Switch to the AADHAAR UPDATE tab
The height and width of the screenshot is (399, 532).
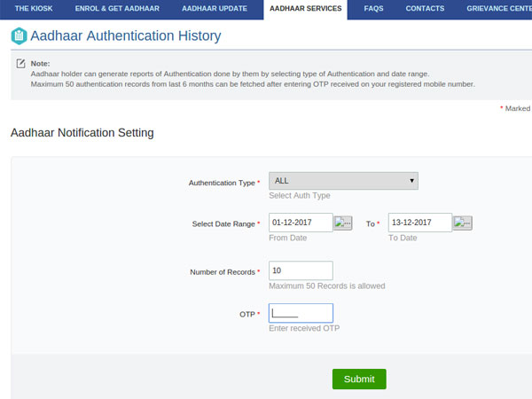(x=215, y=8)
